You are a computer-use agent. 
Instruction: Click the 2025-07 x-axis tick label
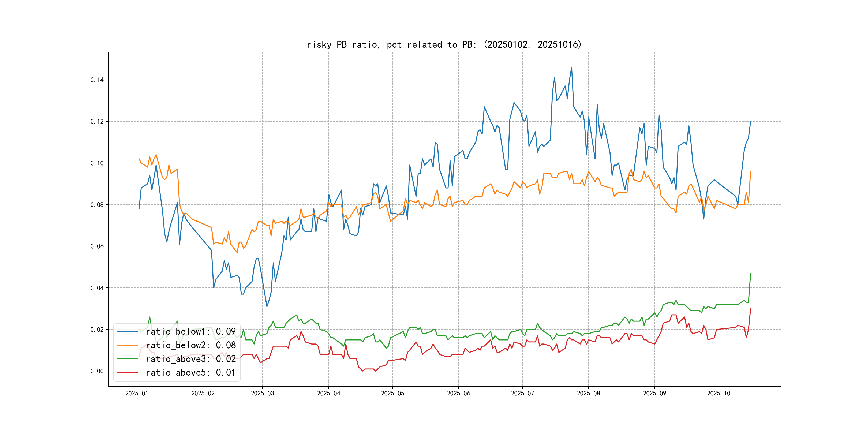(522, 393)
